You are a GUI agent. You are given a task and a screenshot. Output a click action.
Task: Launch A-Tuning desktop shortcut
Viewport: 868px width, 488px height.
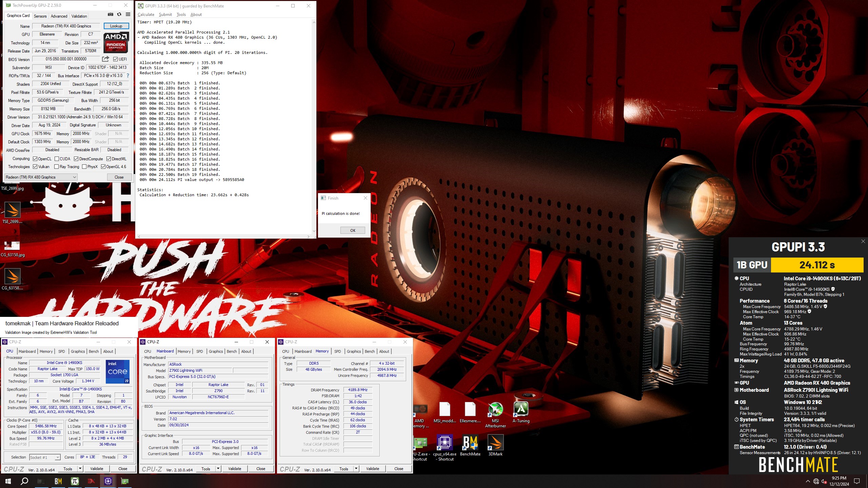pyautogui.click(x=521, y=412)
